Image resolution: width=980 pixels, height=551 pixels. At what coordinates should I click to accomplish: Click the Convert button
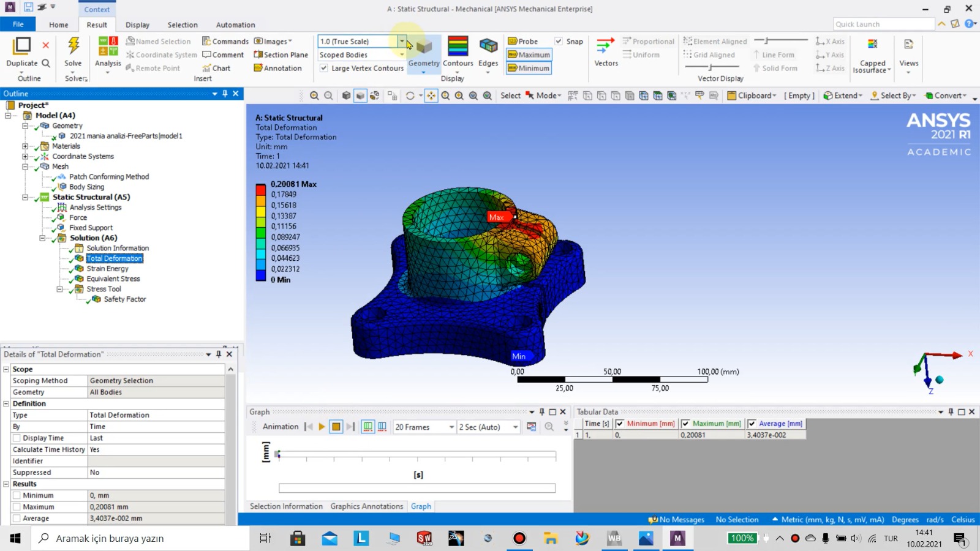tap(946, 96)
